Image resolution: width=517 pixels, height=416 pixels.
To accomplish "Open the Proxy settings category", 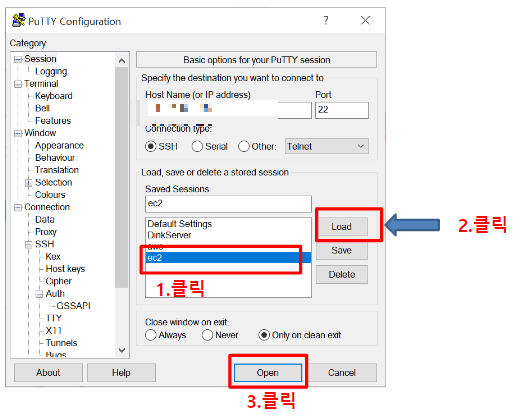I will 46,232.
